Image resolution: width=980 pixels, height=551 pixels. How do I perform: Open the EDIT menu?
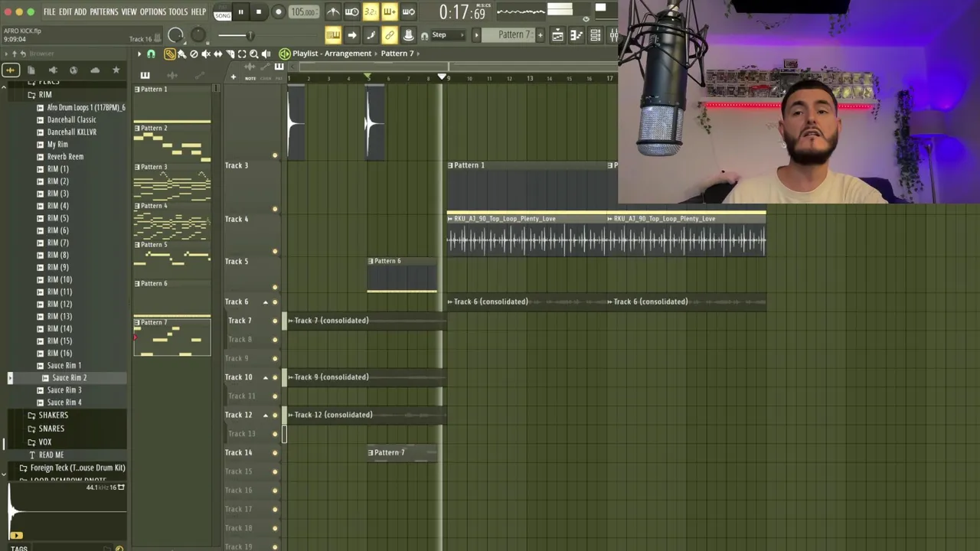(65, 12)
